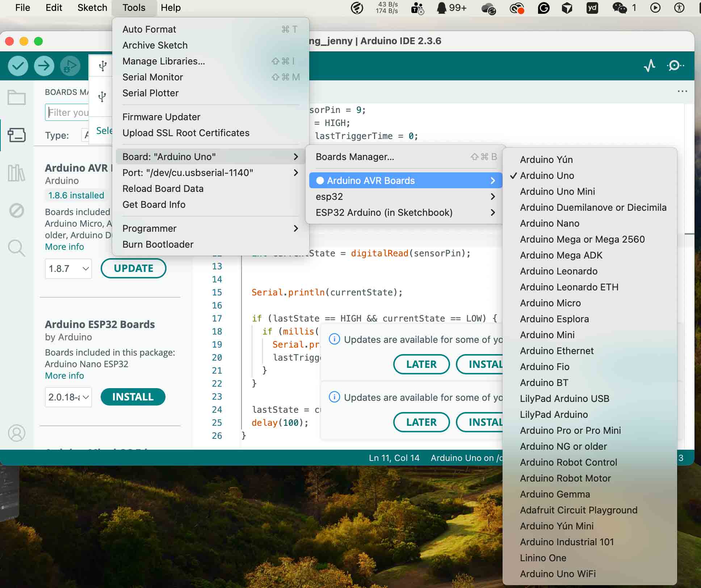
Task: Click the Upload sketch arrow icon
Action: [43, 66]
